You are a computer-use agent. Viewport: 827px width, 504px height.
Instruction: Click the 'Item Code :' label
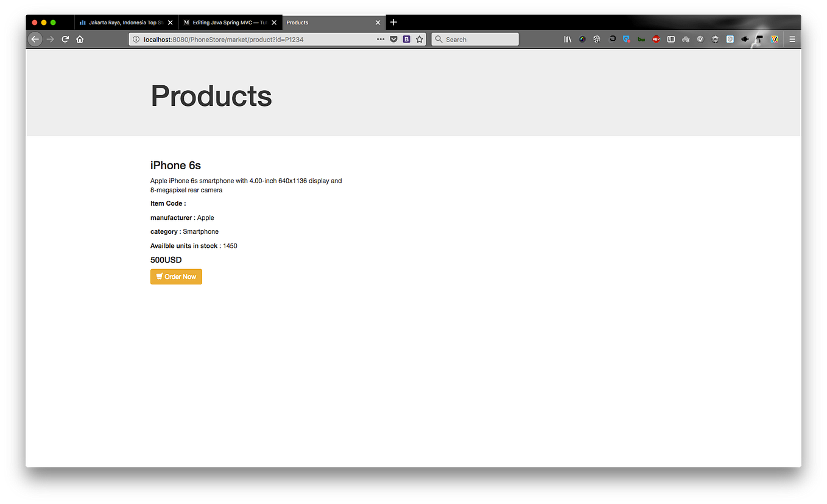coord(168,203)
